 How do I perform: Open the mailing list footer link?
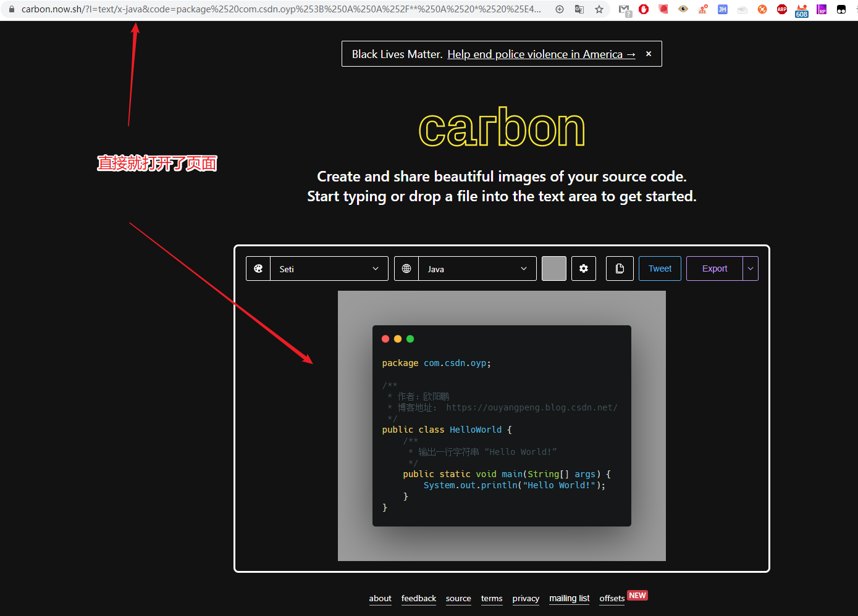coord(570,599)
